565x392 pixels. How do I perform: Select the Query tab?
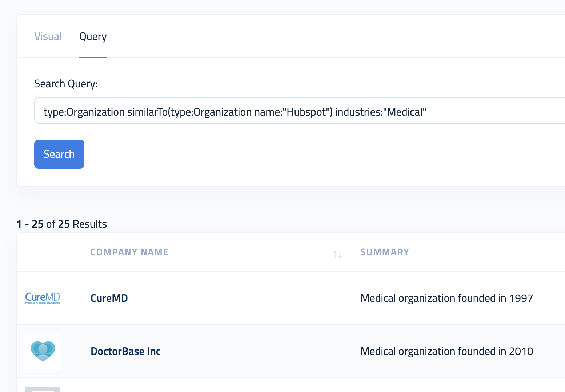click(93, 36)
